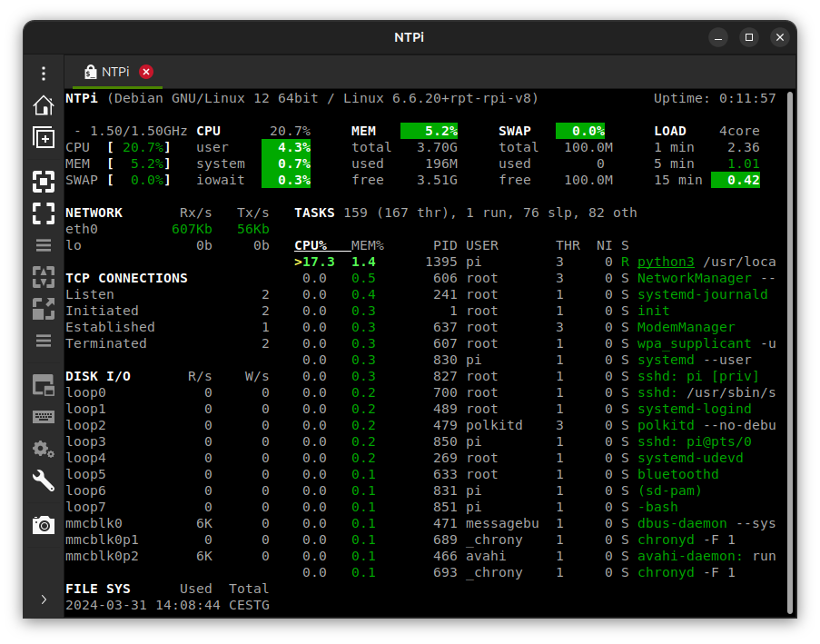Click the python3 process link in green

[x=666, y=262]
